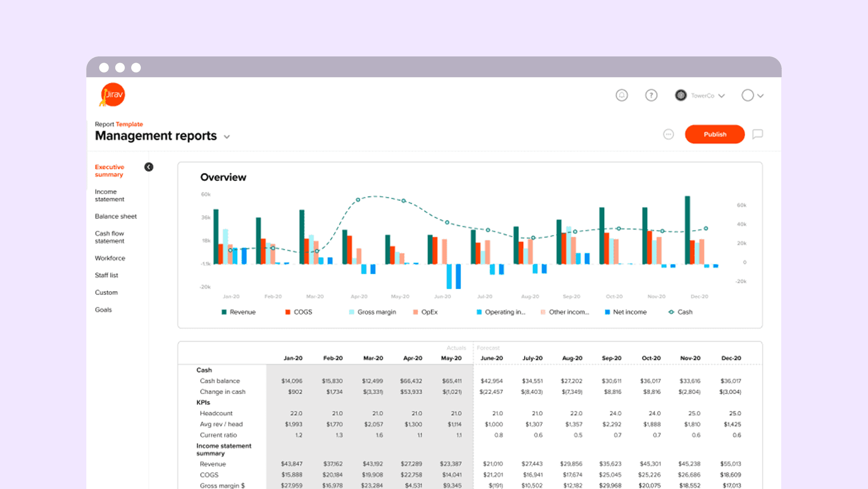The image size is (868, 489).
Task: Open Income statement in sidebar
Action: pos(109,195)
